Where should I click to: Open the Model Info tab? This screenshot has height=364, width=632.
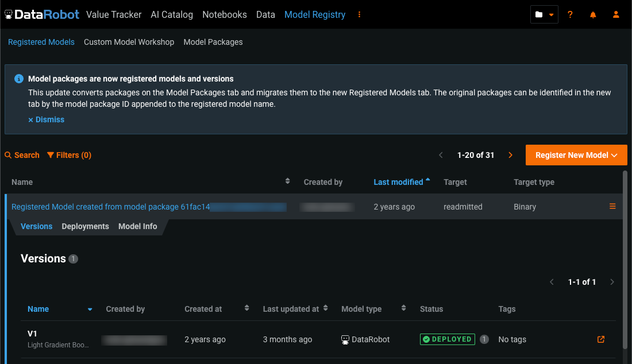tap(137, 226)
